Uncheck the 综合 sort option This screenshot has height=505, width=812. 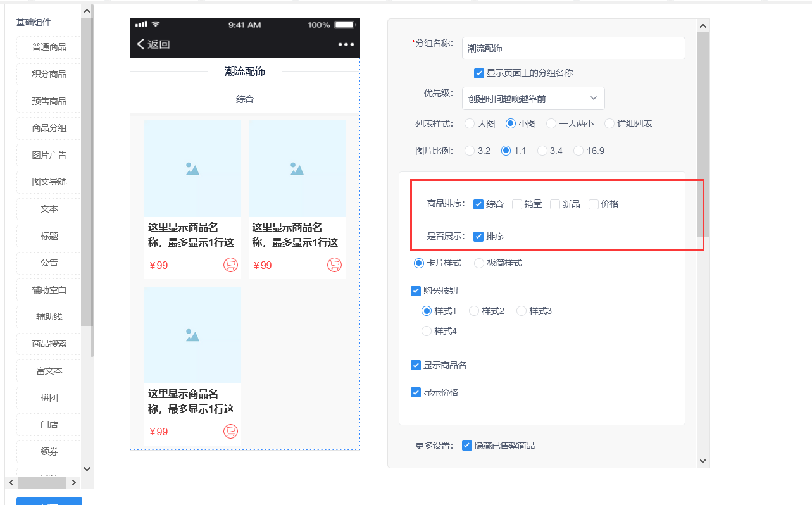click(478, 204)
